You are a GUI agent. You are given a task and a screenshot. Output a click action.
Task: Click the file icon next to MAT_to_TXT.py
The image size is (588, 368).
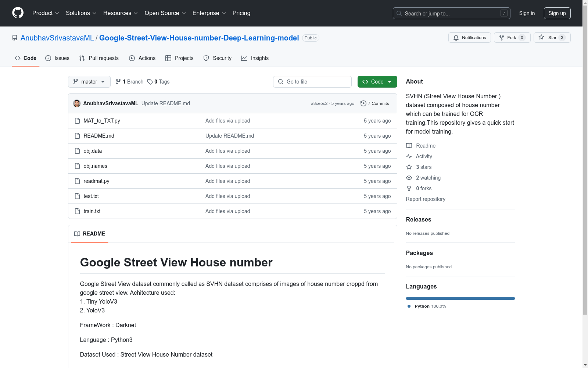point(77,121)
